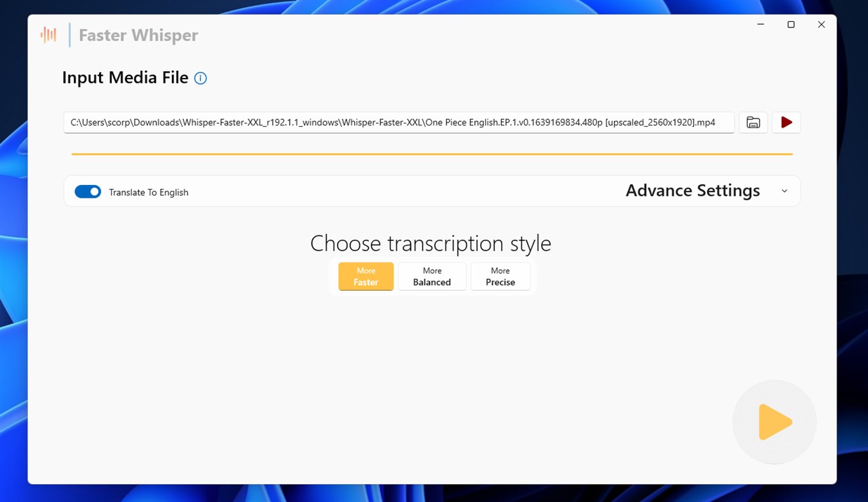Select the More Precise transcription style
Viewport: 868px width, 502px height.
(500, 276)
